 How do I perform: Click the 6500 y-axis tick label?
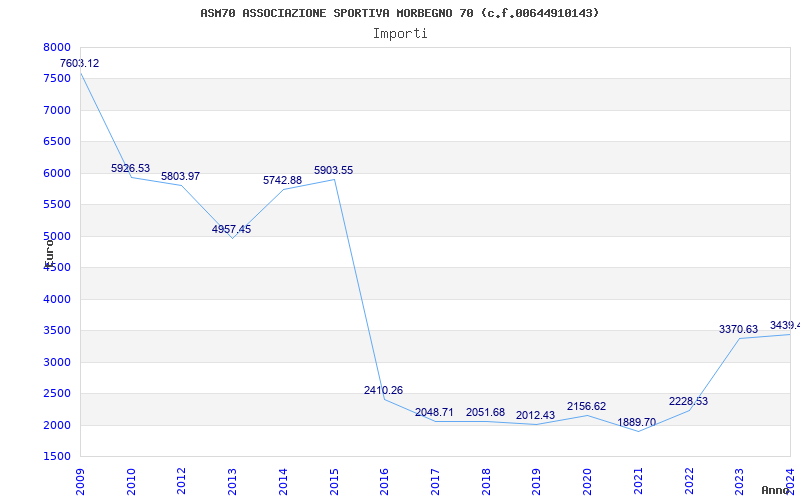(55, 141)
